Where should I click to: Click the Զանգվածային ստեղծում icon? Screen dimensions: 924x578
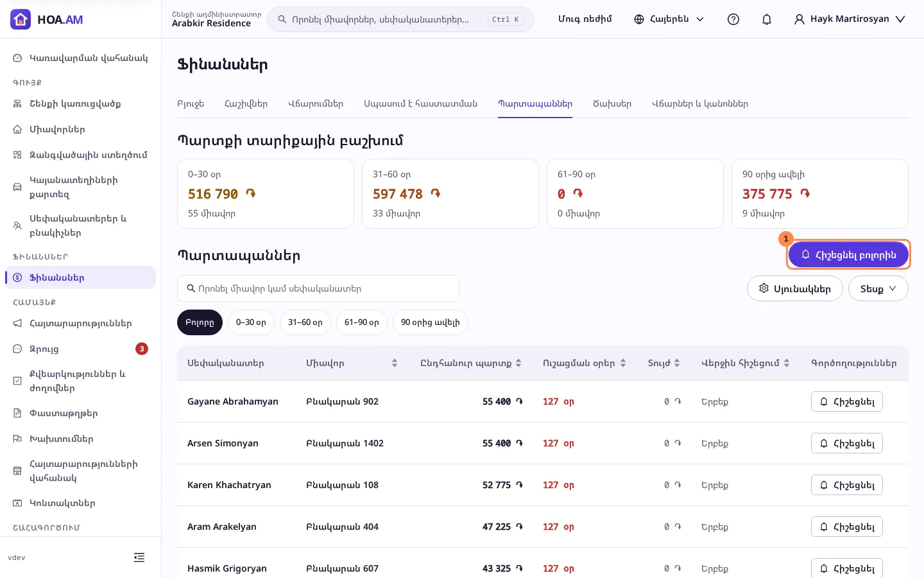17,155
